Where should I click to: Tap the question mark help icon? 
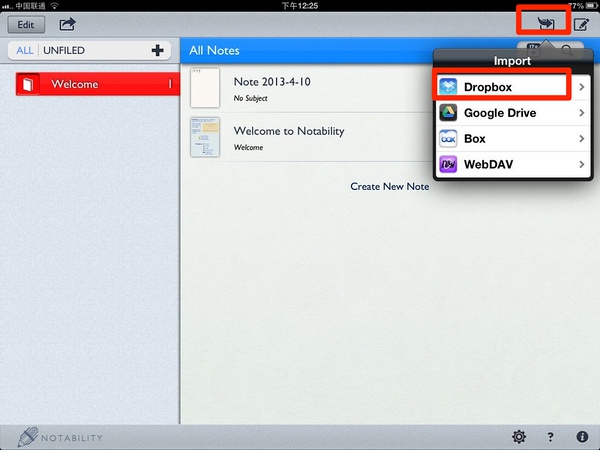(550, 436)
